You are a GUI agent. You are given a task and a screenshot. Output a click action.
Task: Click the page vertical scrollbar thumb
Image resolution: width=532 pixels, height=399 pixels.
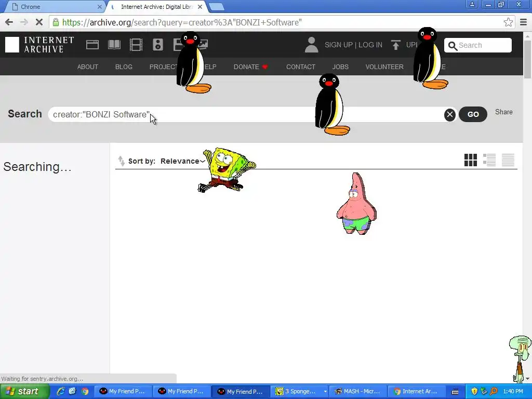(528, 59)
